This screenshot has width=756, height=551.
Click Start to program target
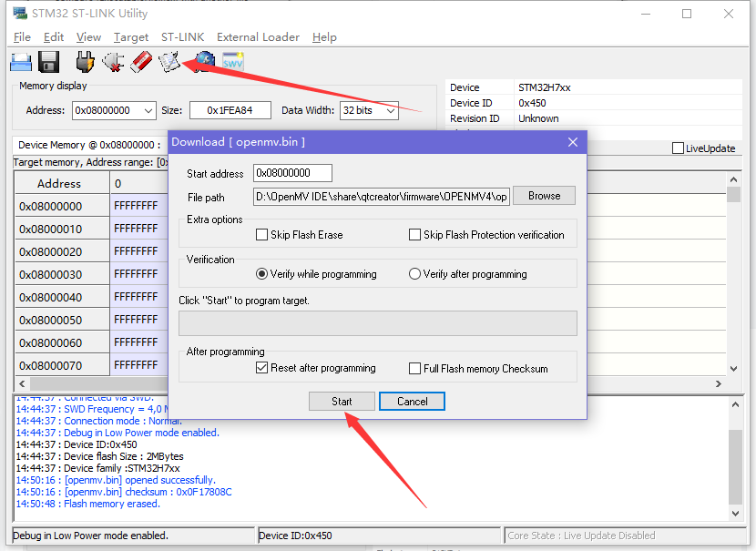[x=342, y=401]
